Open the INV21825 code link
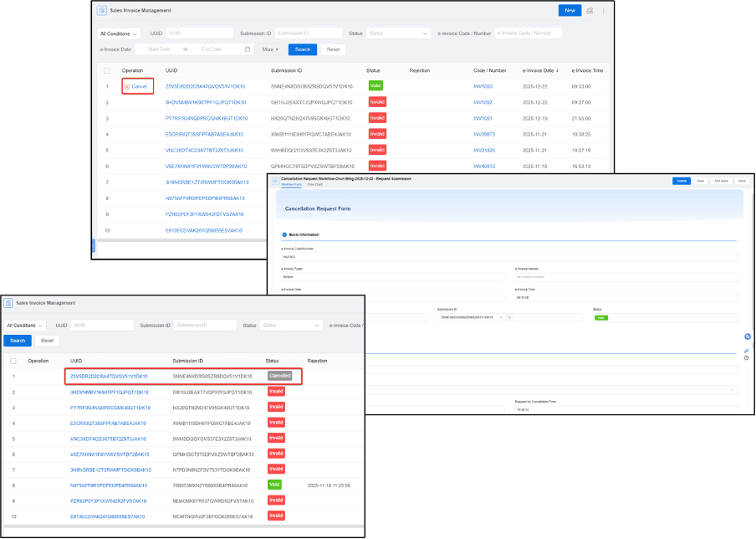 (x=484, y=150)
